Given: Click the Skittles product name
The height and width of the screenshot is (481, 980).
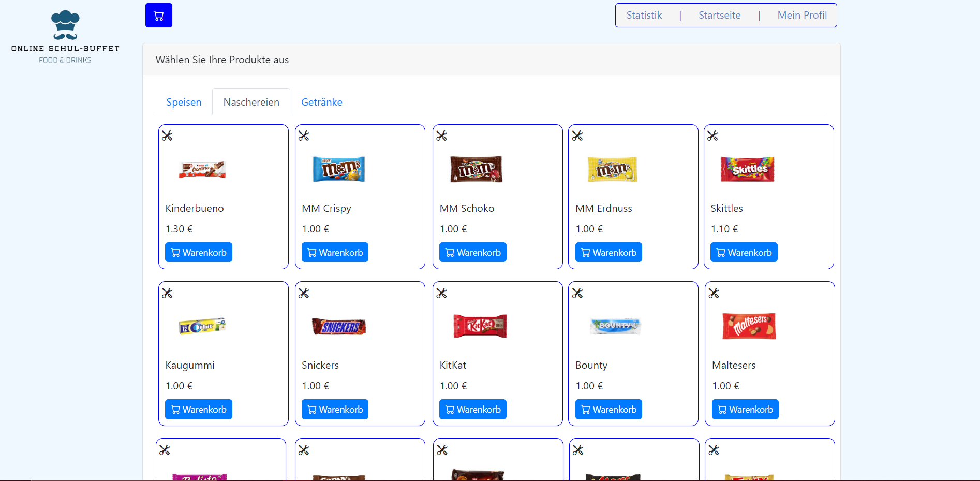Looking at the screenshot, I should 726,208.
